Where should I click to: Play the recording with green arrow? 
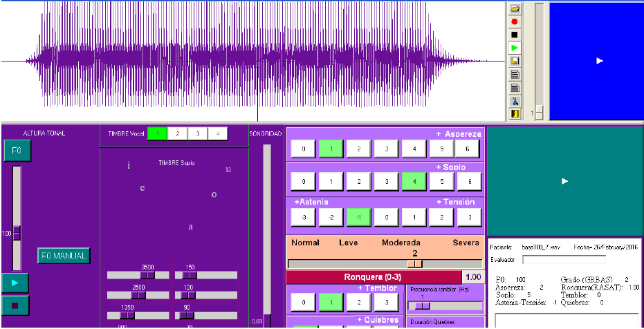pyautogui.click(x=515, y=48)
